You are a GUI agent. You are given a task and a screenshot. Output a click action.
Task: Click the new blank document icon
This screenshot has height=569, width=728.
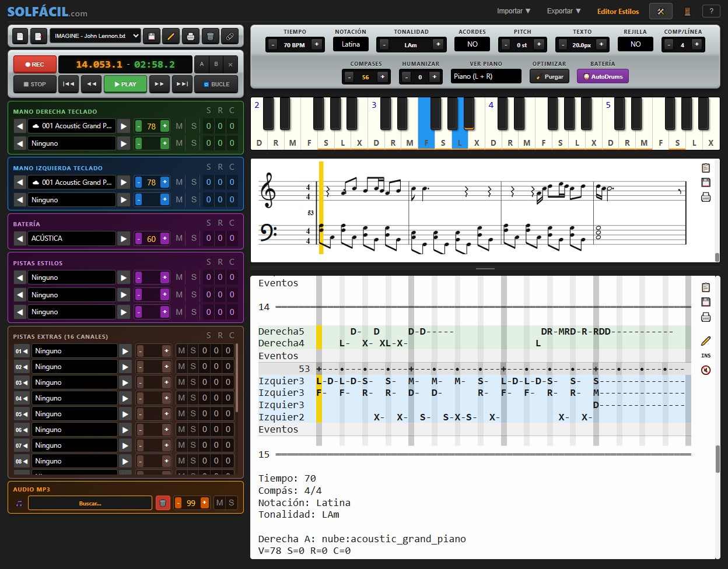tap(20, 36)
